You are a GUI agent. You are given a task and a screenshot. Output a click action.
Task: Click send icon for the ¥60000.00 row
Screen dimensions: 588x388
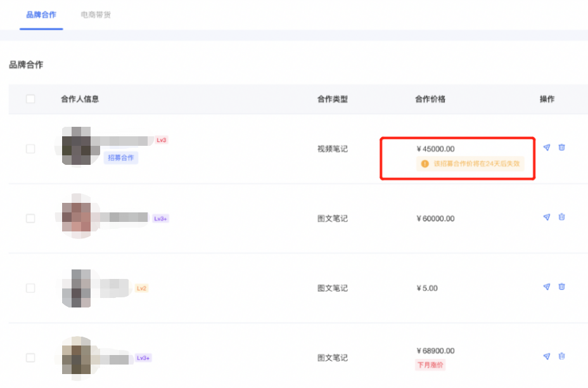tap(546, 217)
